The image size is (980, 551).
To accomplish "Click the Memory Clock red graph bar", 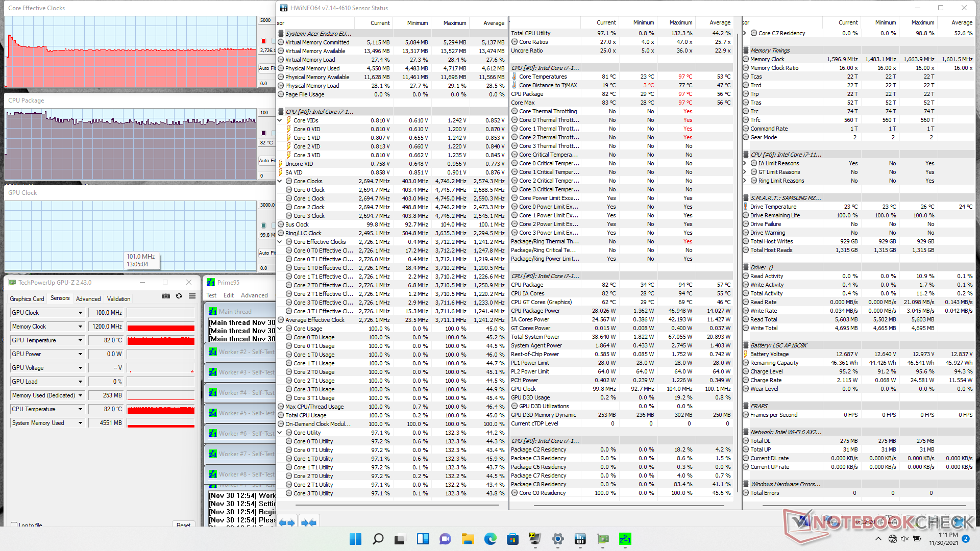I will click(x=161, y=327).
